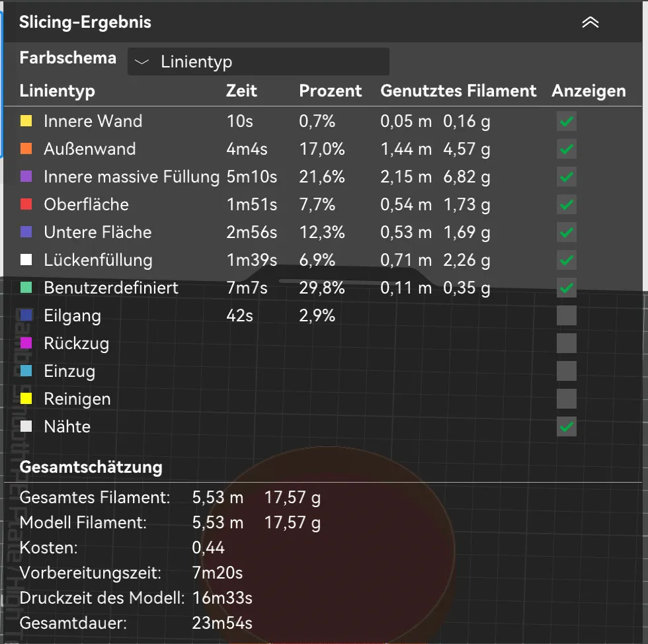This screenshot has height=644, width=648.
Task: Select the Eilgang row label
Action: click(72, 316)
